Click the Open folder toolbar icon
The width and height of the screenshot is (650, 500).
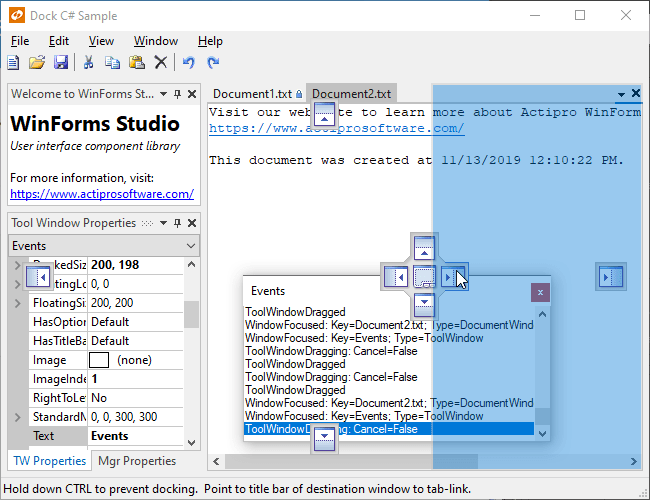point(37,63)
